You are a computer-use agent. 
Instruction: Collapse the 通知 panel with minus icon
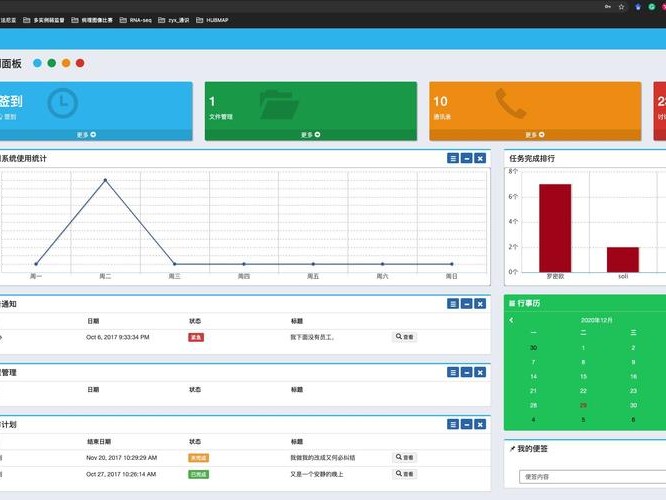point(466,304)
